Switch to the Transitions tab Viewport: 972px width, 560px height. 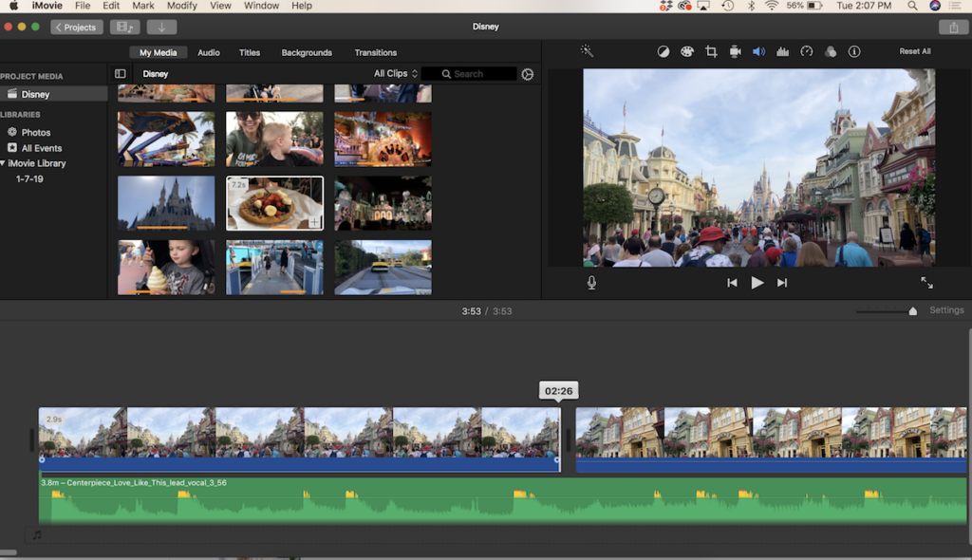pyautogui.click(x=375, y=52)
